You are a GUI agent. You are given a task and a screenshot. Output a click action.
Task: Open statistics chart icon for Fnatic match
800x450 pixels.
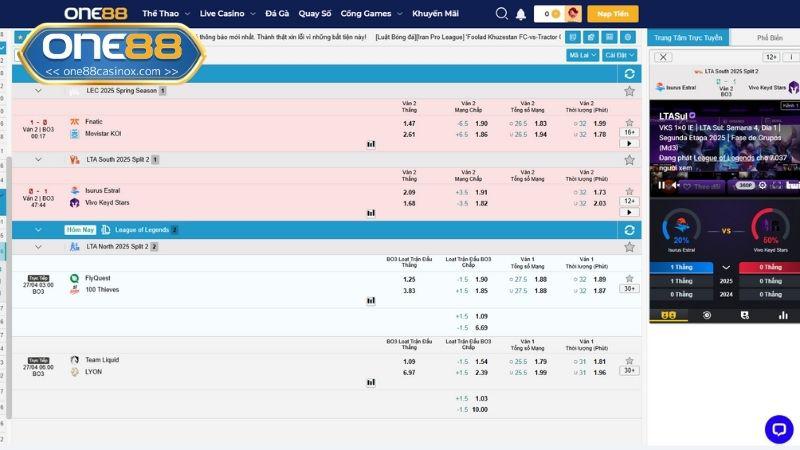click(371, 144)
